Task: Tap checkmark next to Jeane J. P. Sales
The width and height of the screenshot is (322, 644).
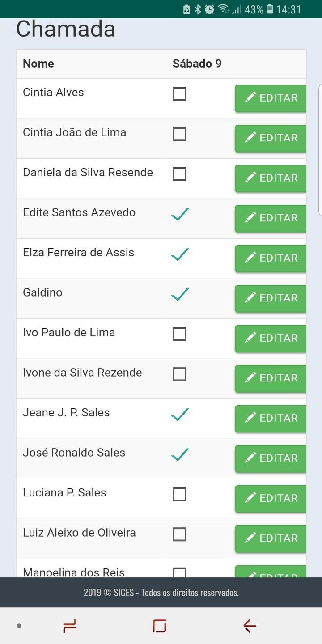Action: [180, 415]
